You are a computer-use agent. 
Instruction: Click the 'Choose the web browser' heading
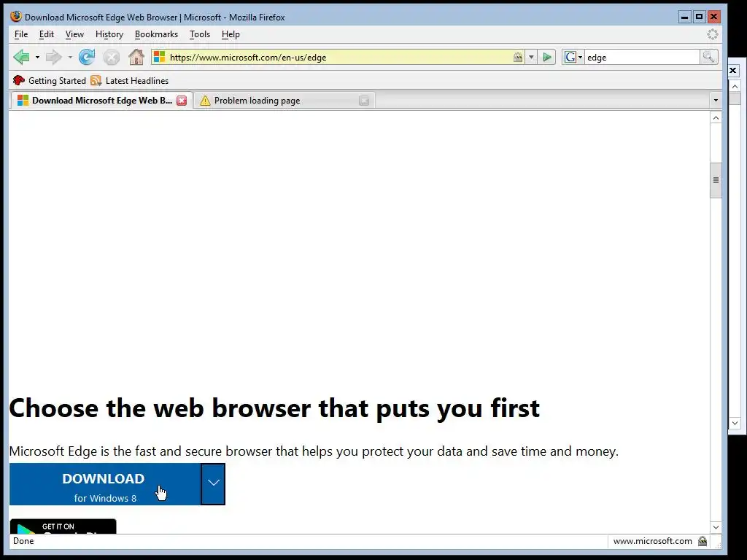pyautogui.click(x=274, y=408)
